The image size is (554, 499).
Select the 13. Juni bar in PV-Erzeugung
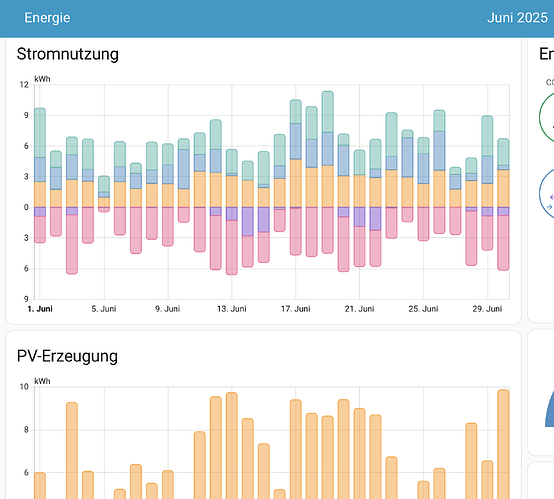point(232,446)
